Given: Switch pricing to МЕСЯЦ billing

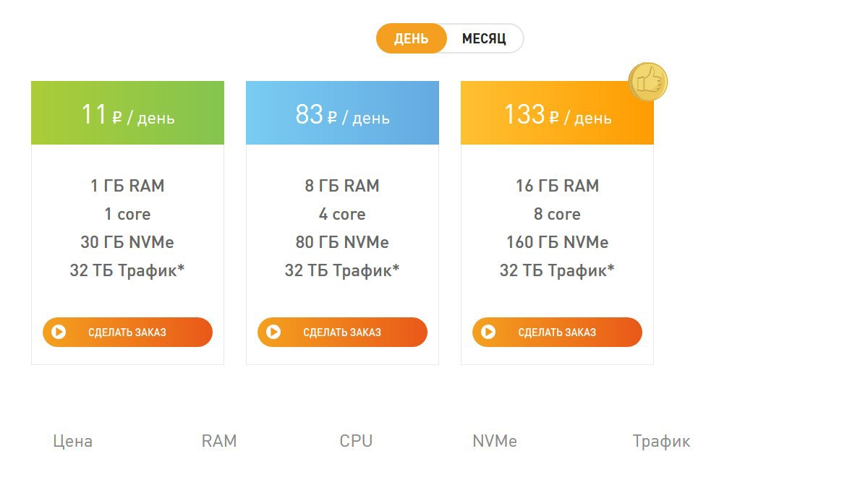Looking at the screenshot, I should 485,38.
